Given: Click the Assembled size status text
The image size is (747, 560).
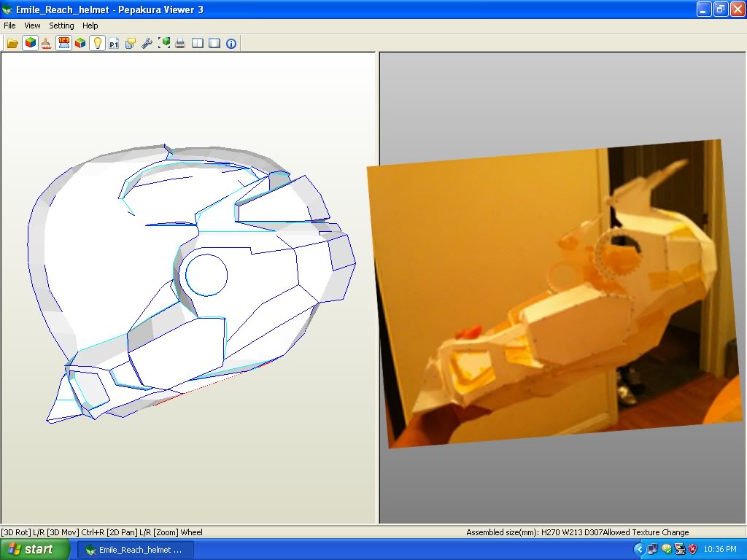Looking at the screenshot, I should (x=533, y=532).
